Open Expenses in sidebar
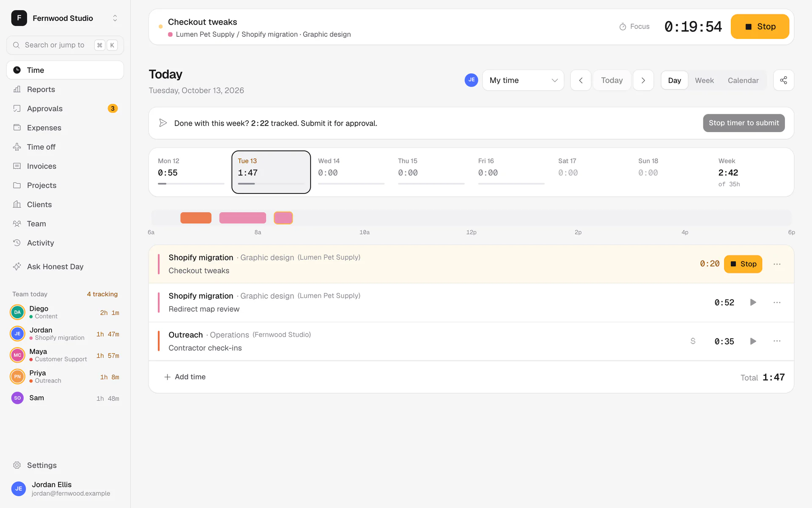The height and width of the screenshot is (508, 812). click(65, 128)
